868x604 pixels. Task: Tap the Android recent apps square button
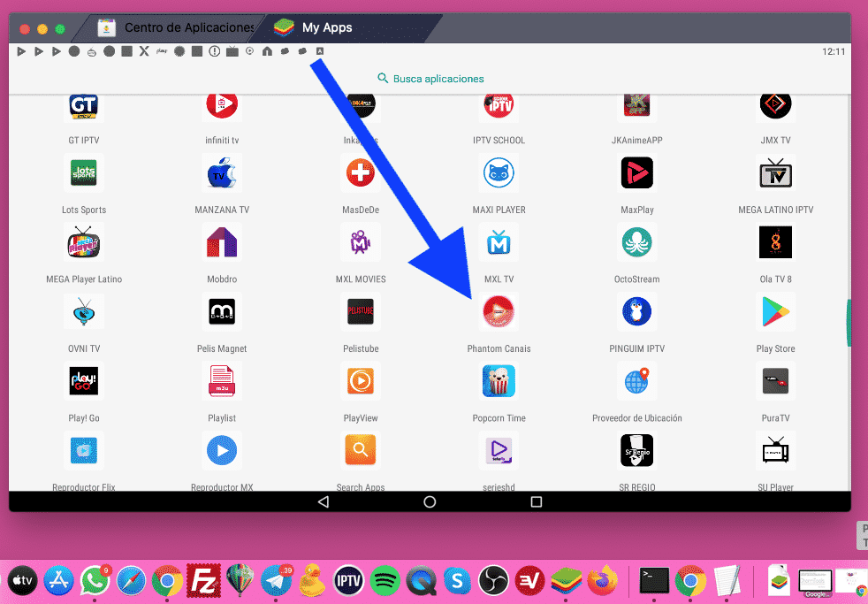[536, 501]
